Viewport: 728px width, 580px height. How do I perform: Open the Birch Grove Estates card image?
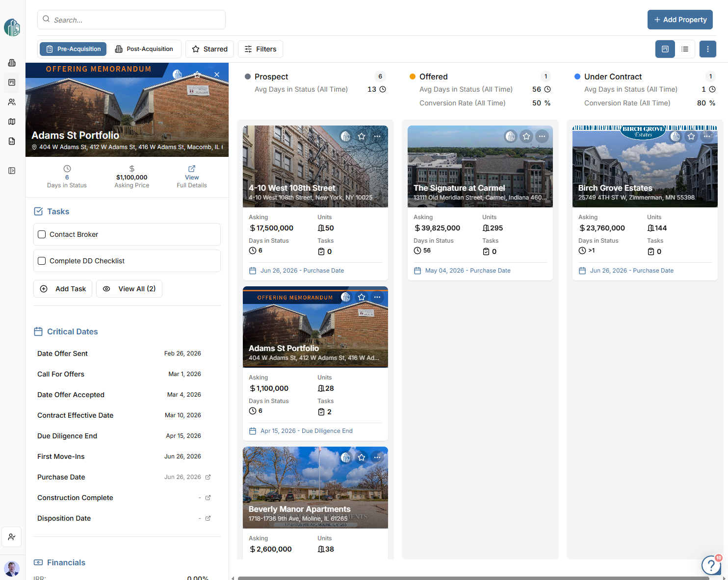645,166
